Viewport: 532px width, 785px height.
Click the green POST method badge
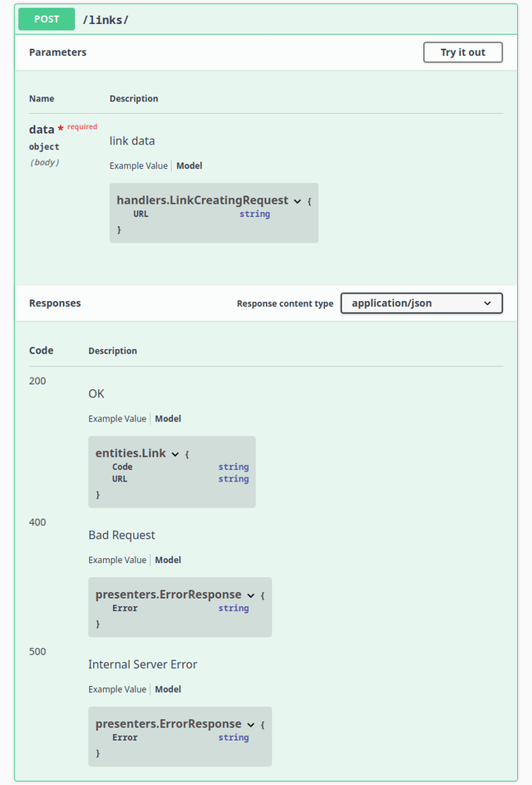pos(47,19)
